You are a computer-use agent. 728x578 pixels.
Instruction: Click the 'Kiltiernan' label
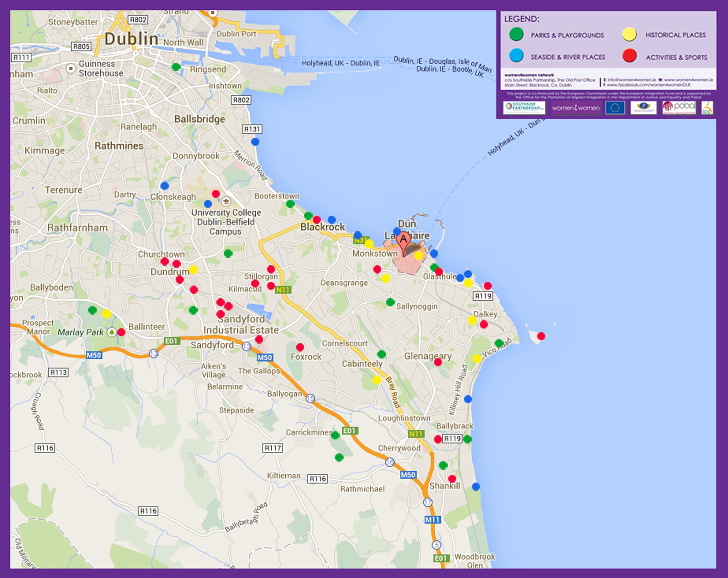(284, 476)
